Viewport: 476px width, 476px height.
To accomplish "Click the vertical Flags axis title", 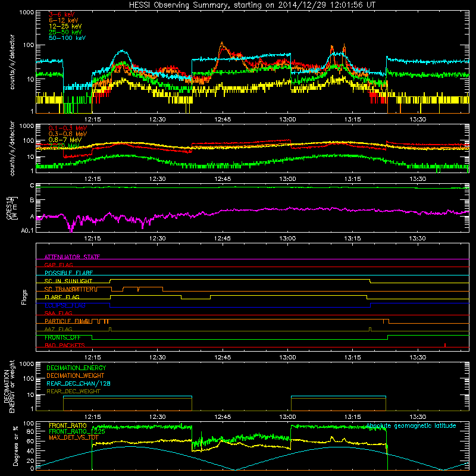I will point(24,297).
